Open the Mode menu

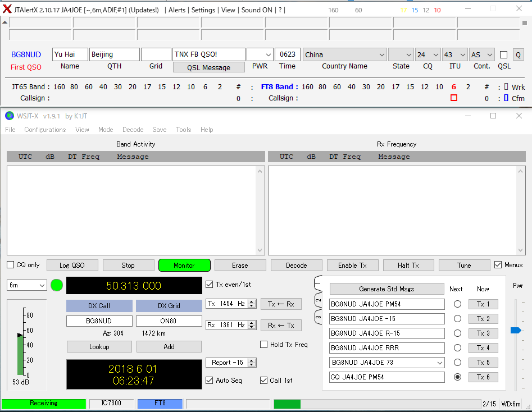(x=106, y=130)
